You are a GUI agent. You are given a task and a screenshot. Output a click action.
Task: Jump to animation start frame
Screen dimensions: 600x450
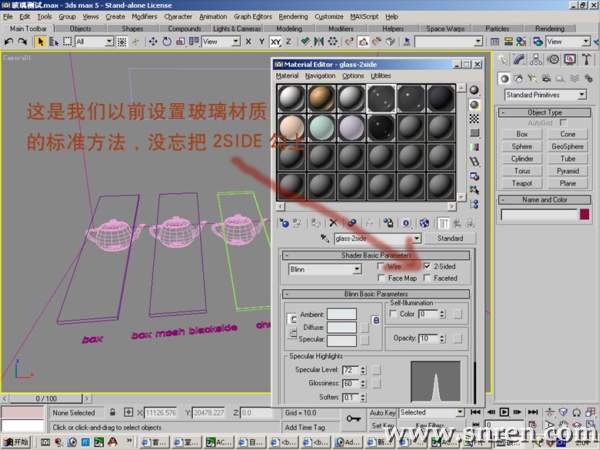(476, 412)
